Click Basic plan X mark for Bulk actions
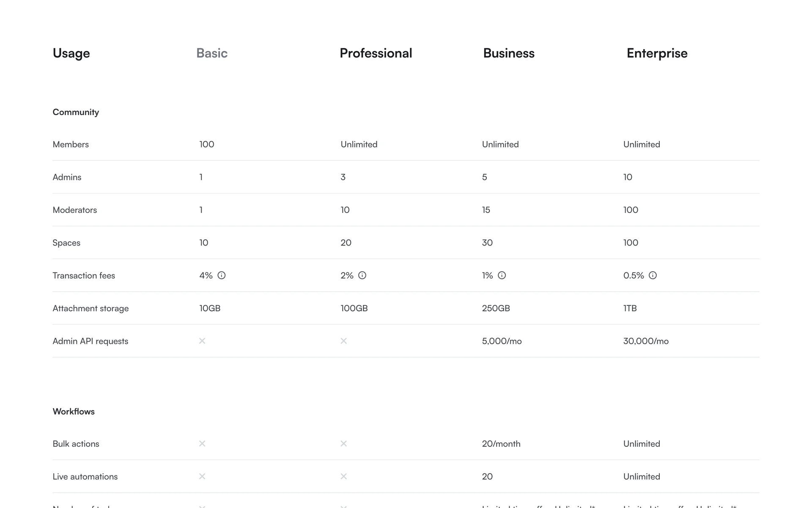This screenshot has width=812, height=508. pyautogui.click(x=202, y=444)
